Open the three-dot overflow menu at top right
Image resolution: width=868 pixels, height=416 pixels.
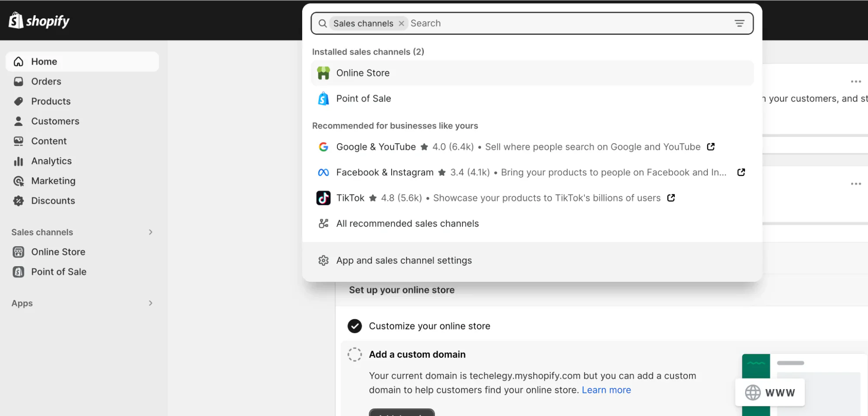(855, 81)
